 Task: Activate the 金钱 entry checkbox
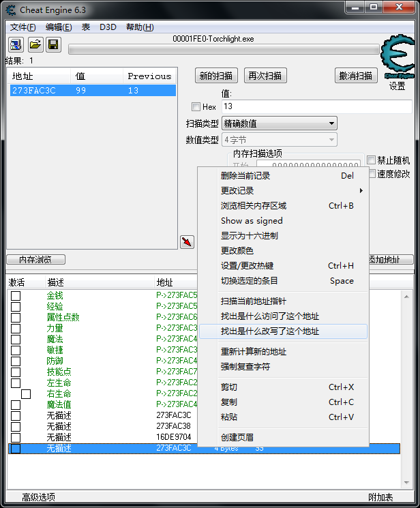point(16,295)
